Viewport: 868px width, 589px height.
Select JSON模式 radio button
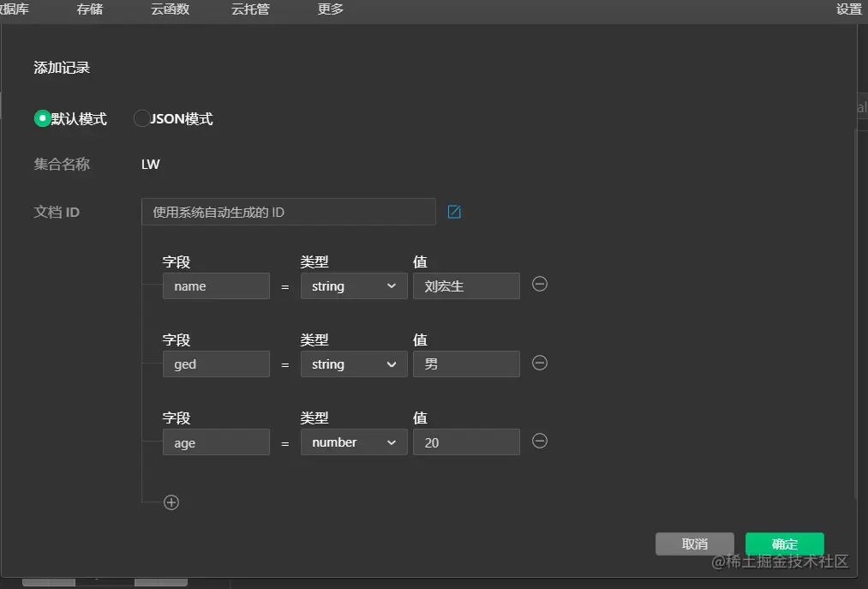(x=141, y=118)
